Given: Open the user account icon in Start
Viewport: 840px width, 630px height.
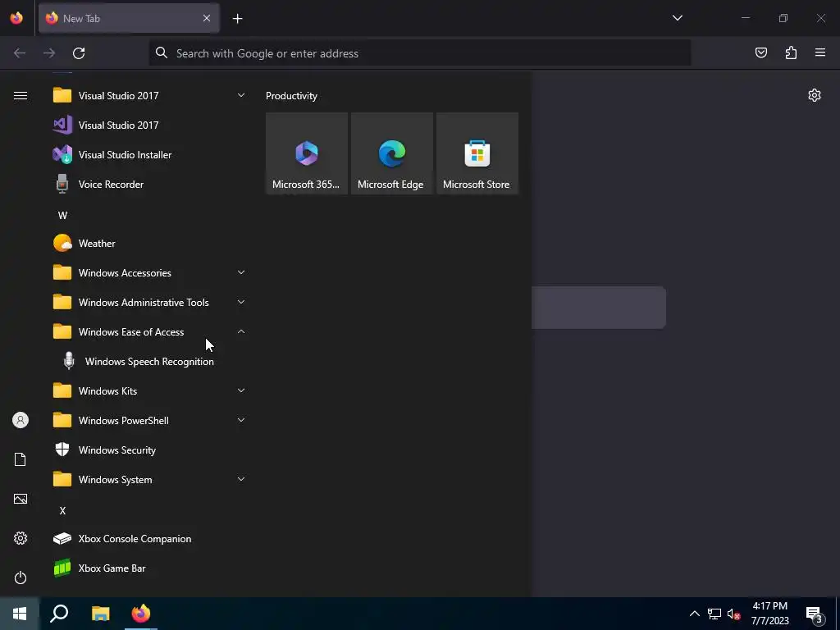Looking at the screenshot, I should 21,420.
